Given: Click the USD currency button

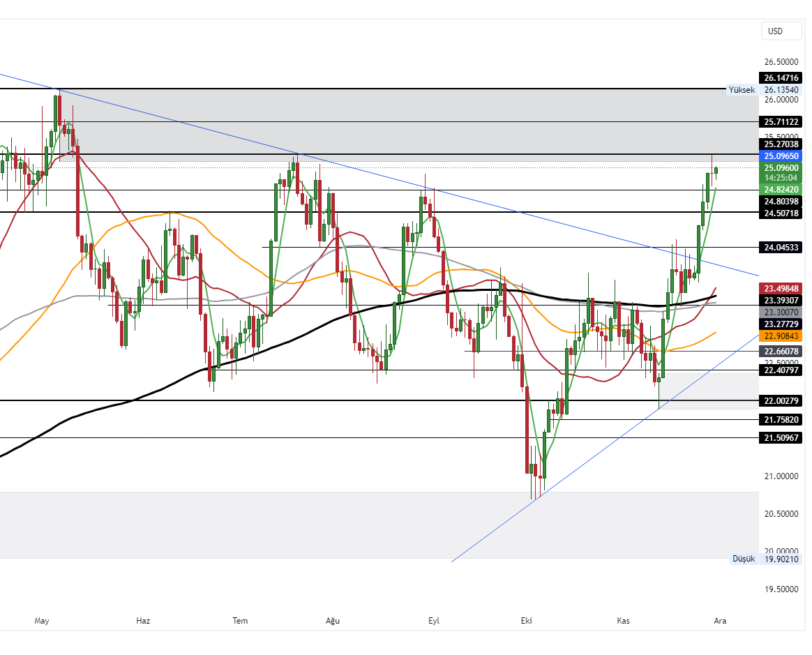Looking at the screenshot, I should 781,31.
